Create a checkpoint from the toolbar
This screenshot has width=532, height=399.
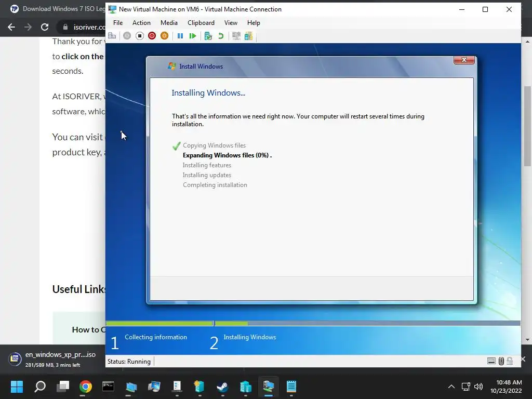(x=208, y=36)
